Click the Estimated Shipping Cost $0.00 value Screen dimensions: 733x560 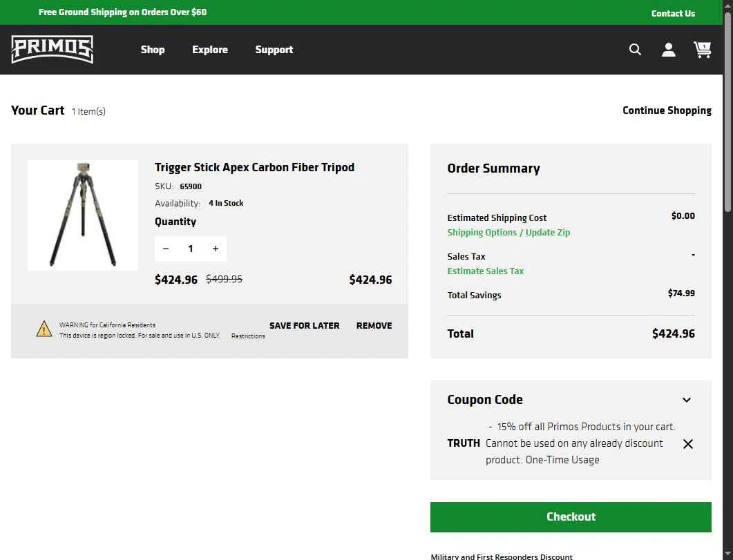pyautogui.click(x=683, y=215)
